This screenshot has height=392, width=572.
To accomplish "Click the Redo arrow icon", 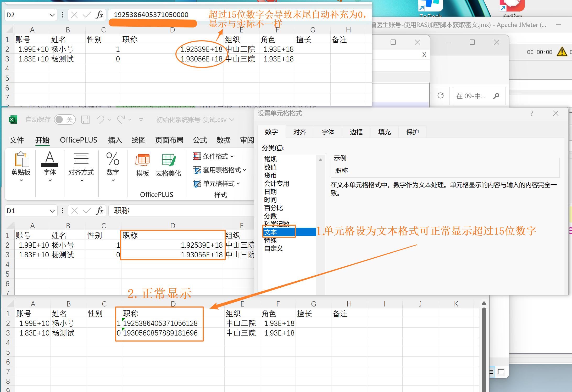I will [121, 120].
